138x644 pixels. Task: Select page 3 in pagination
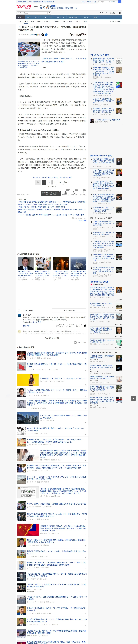click(x=55, y=182)
